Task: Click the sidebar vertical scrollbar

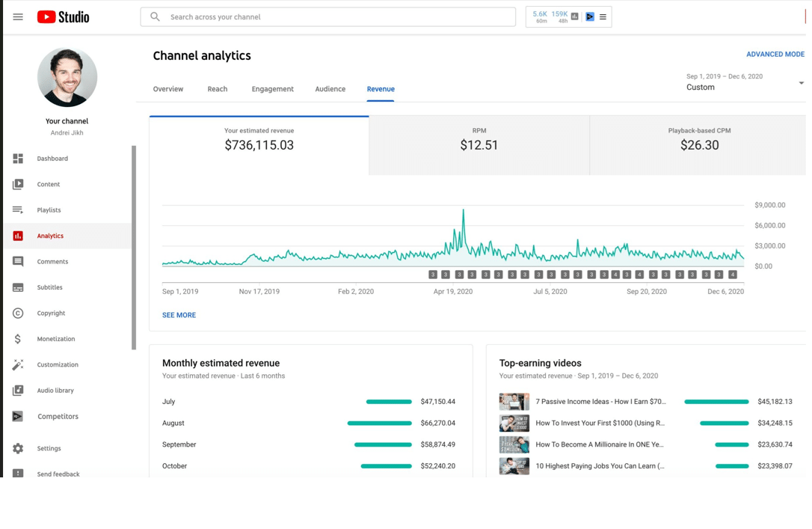Action: click(x=134, y=248)
